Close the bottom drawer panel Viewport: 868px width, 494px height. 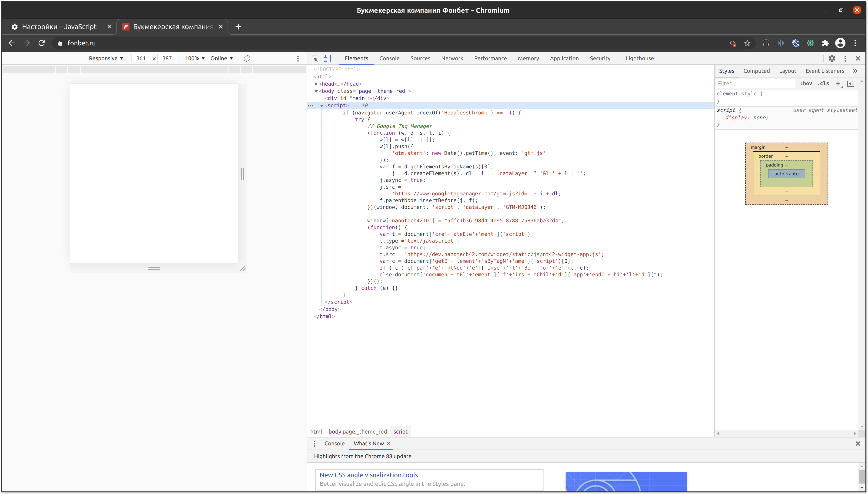858,444
